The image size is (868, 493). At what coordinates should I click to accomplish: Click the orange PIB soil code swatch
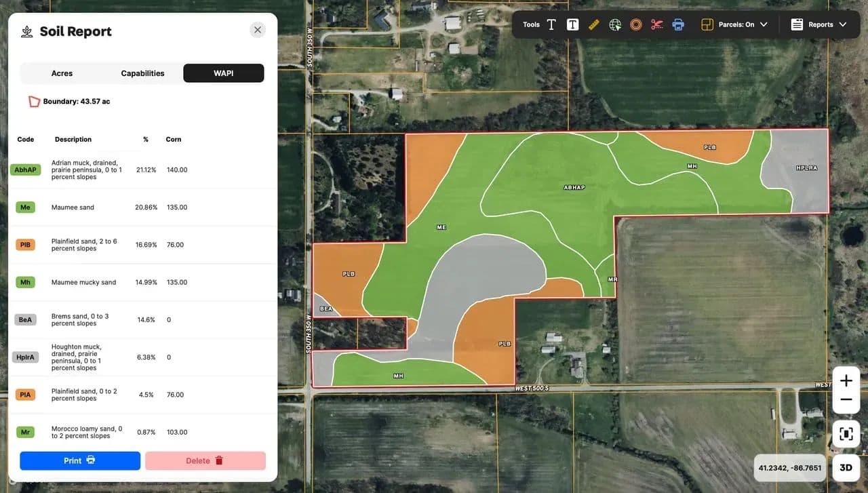(25, 245)
